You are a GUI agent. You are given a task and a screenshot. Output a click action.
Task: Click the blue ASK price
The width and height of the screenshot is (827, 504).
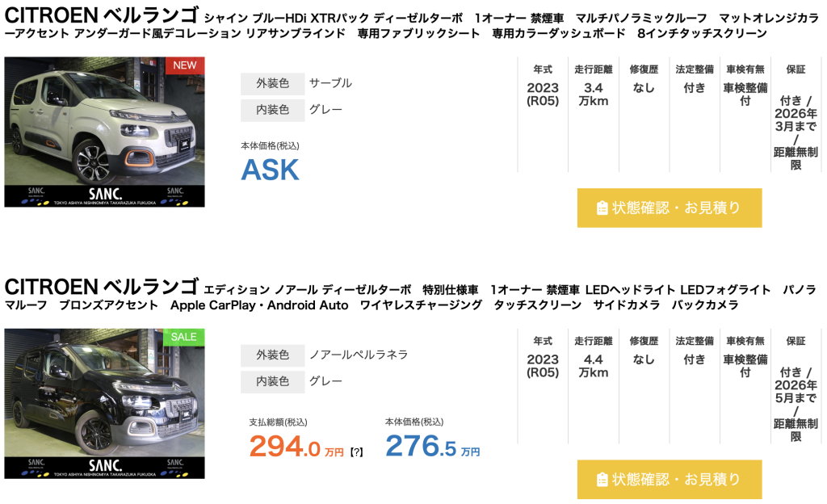(x=271, y=170)
